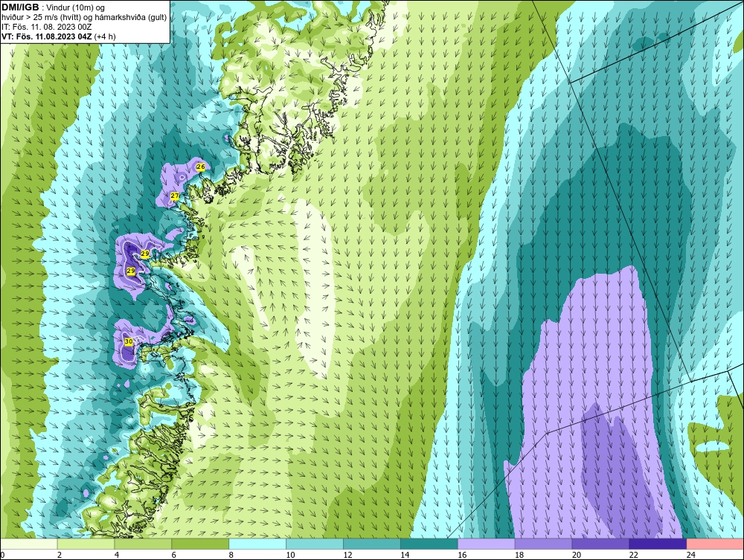Click the olive green 6–8 m/s legend swatch
The width and height of the screenshot is (744, 560).
[200, 544]
